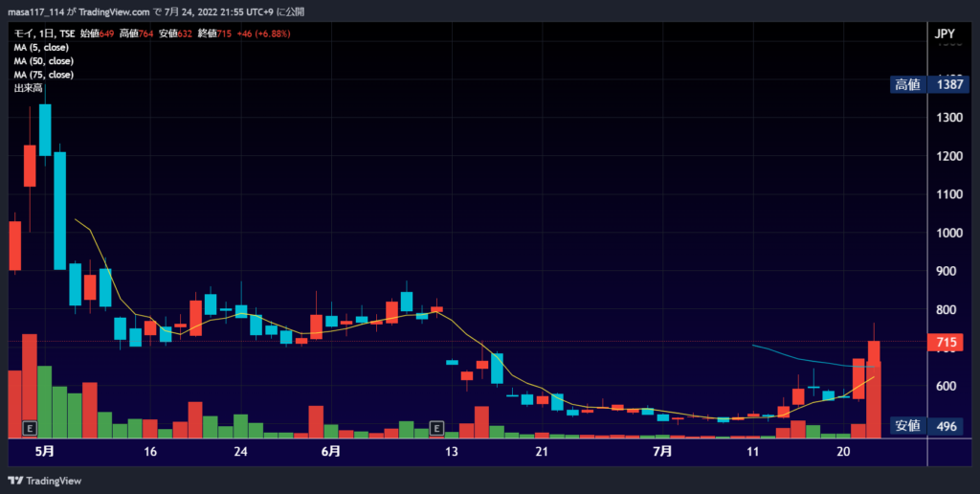Click the 安値 496 price label
The height and width of the screenshot is (494, 980).
point(925,426)
